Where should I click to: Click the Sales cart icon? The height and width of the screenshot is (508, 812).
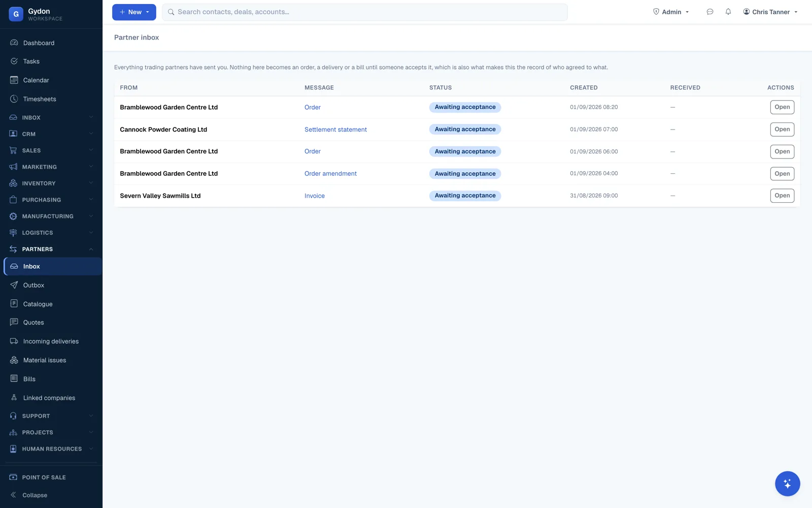13,150
